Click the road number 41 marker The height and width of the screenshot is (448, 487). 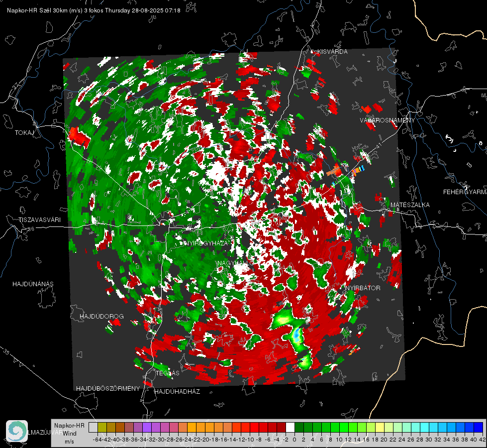click(x=378, y=145)
